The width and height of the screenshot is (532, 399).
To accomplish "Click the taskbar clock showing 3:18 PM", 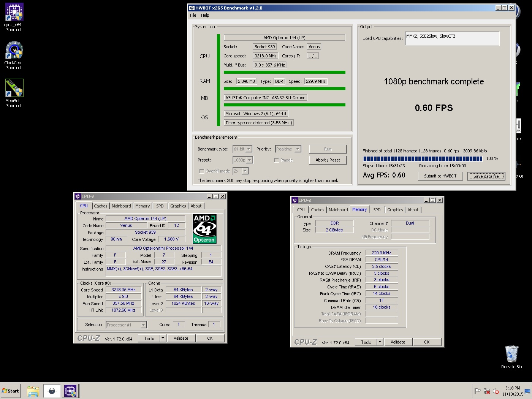I will [513, 391].
